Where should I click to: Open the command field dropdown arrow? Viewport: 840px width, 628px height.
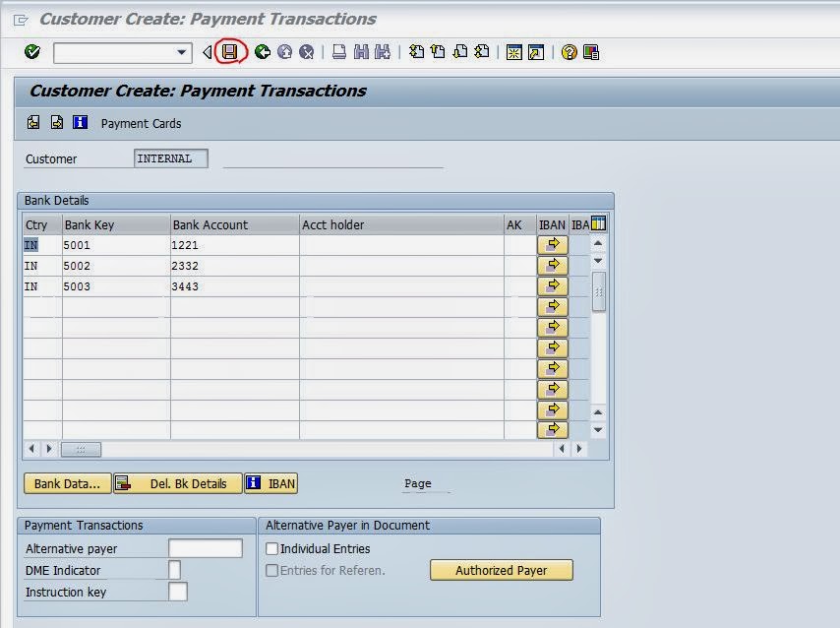coord(182,52)
